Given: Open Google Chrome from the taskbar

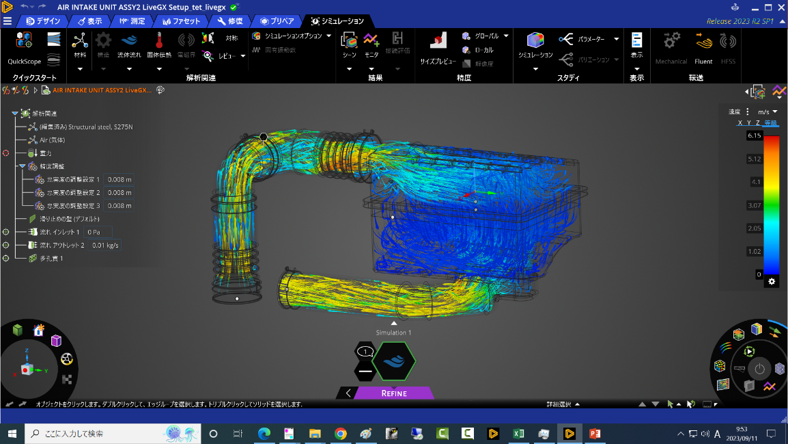Looking at the screenshot, I should point(340,433).
